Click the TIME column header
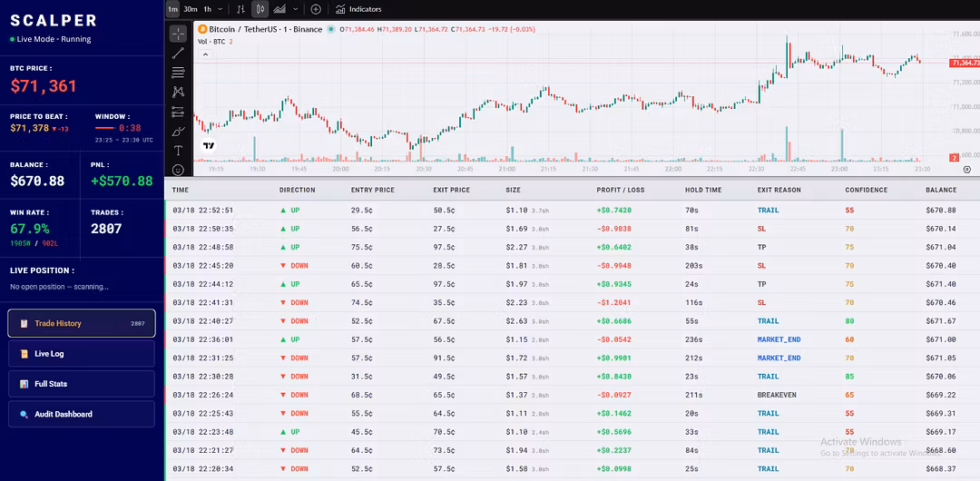This screenshot has height=481, width=980. 181,190
